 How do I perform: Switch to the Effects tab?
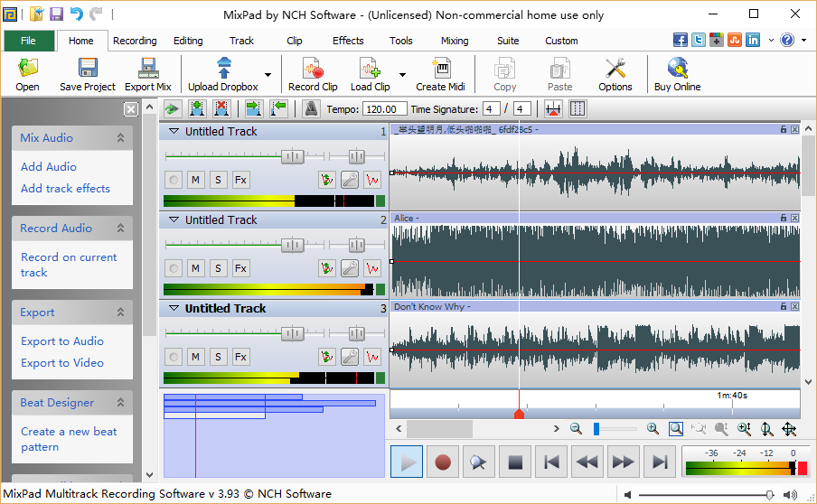(348, 41)
